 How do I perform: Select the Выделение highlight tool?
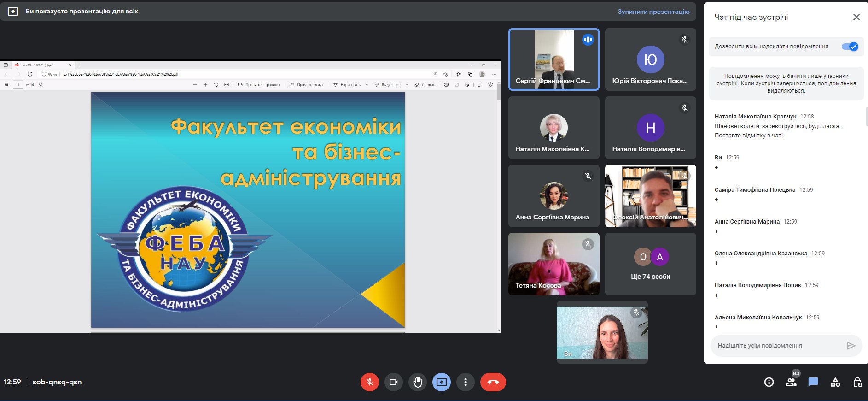[388, 85]
